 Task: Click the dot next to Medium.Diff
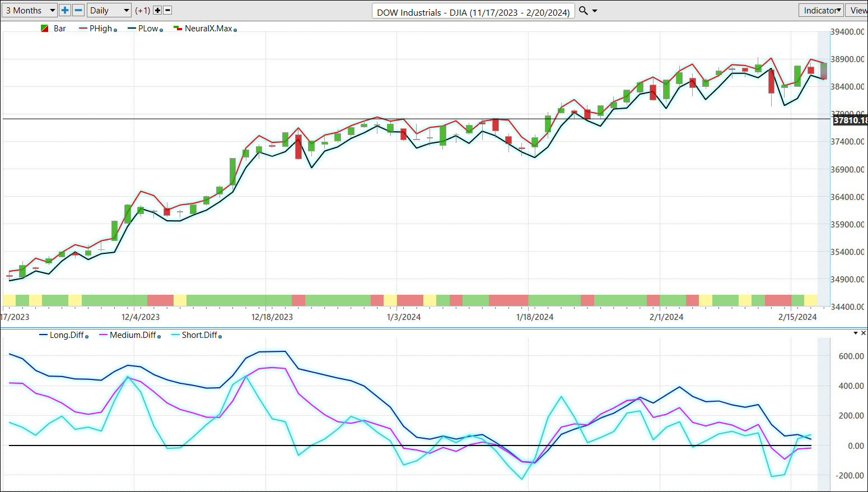click(159, 337)
